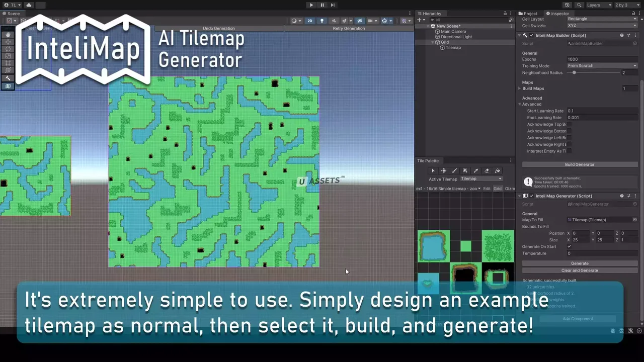
Task: Select the Tile Palette selection arrow tool
Action: (x=433, y=171)
